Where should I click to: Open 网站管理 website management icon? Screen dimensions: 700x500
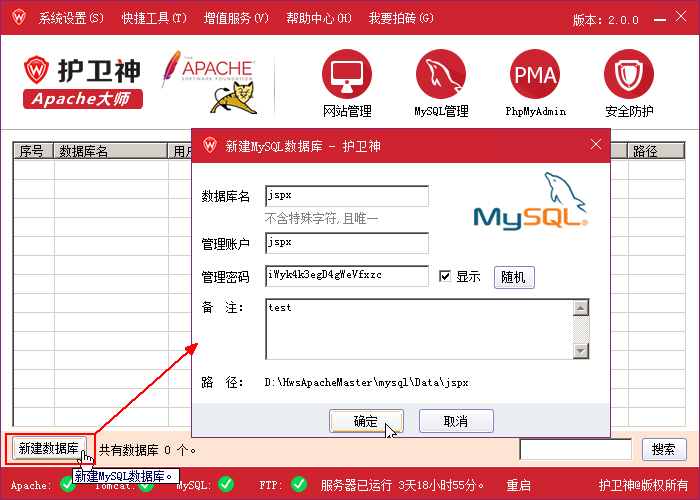[x=347, y=74]
